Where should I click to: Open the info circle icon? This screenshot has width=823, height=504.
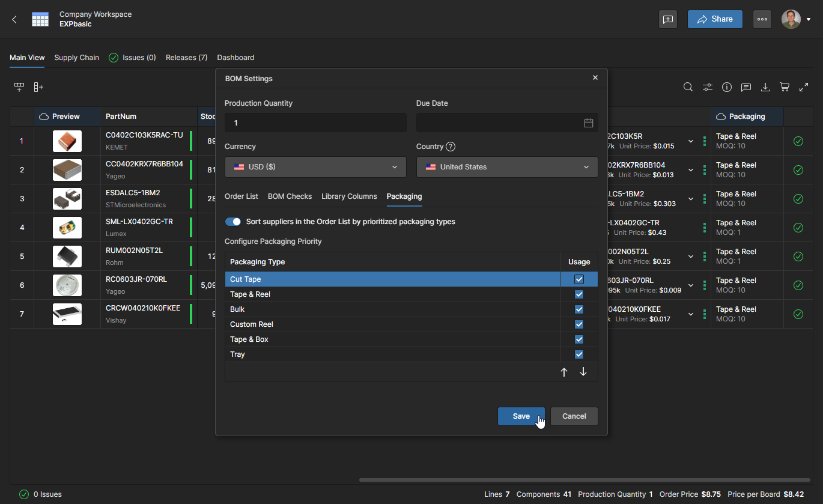(727, 87)
